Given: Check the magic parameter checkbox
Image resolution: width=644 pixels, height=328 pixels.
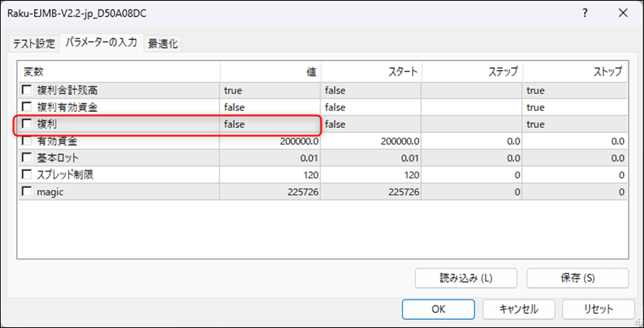Looking at the screenshot, I should pos(27,192).
